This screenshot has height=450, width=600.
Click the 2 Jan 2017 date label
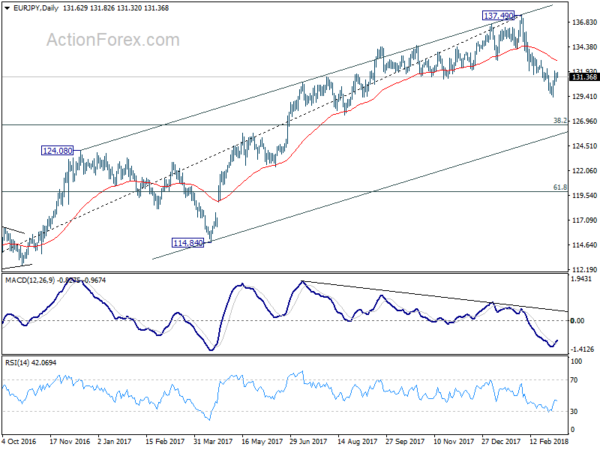(114, 441)
